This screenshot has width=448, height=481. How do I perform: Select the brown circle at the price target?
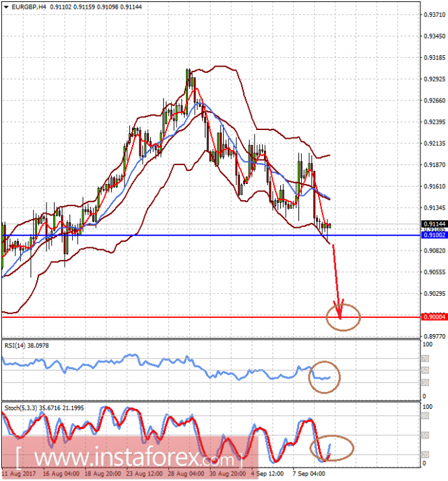click(343, 317)
